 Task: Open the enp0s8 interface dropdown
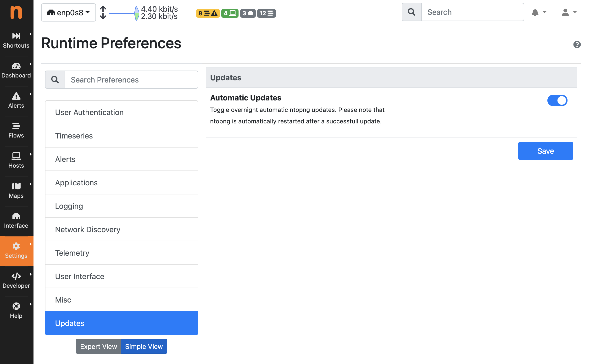(x=68, y=12)
